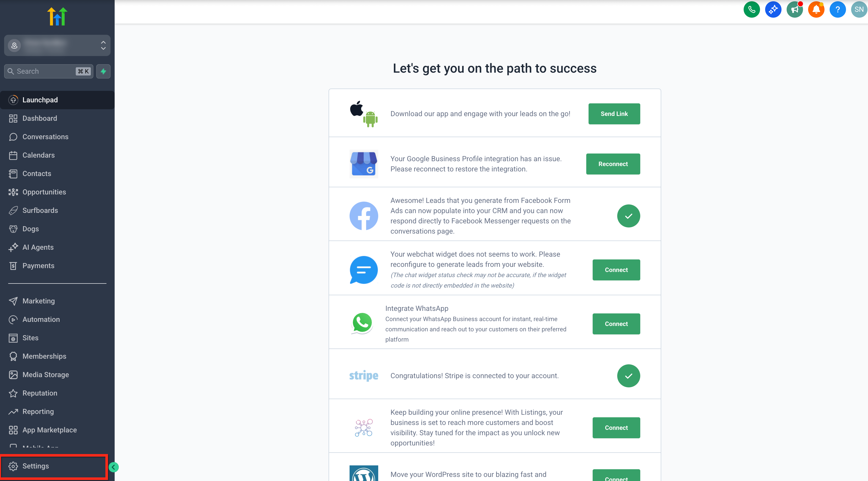Open the SN user avatar menu
Image resolution: width=868 pixels, height=481 pixels.
pos(859,9)
